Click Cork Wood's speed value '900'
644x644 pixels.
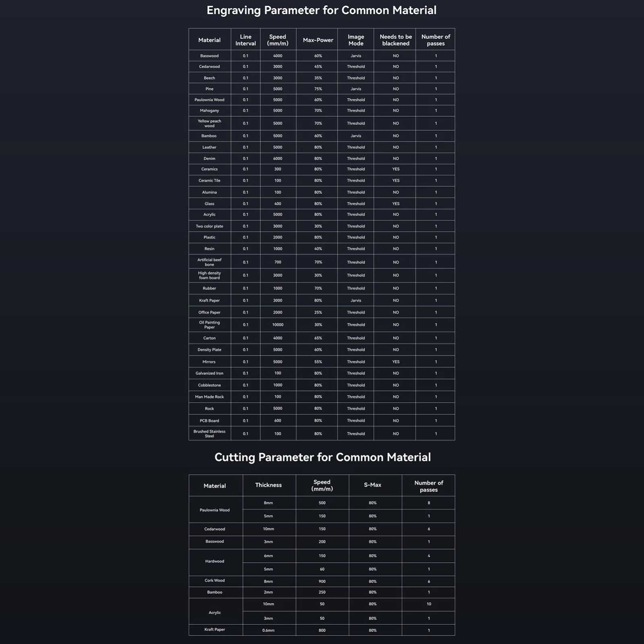click(322, 582)
